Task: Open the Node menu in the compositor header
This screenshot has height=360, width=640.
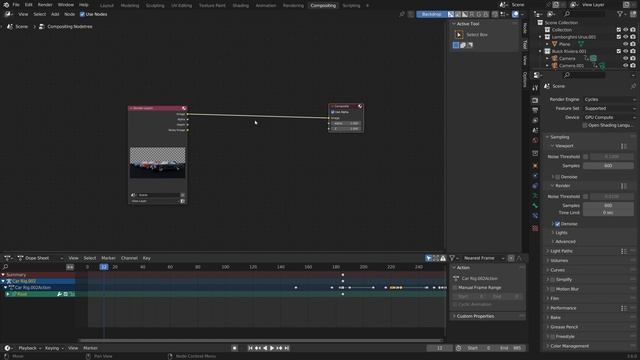Action: pos(69,14)
